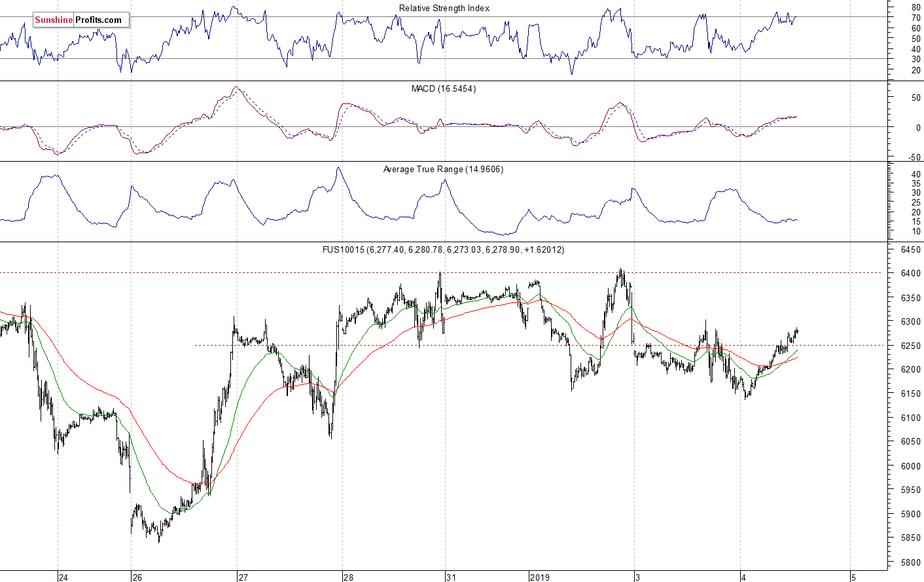
Task: Click the RSI 70 axis label
Action: tap(916, 18)
